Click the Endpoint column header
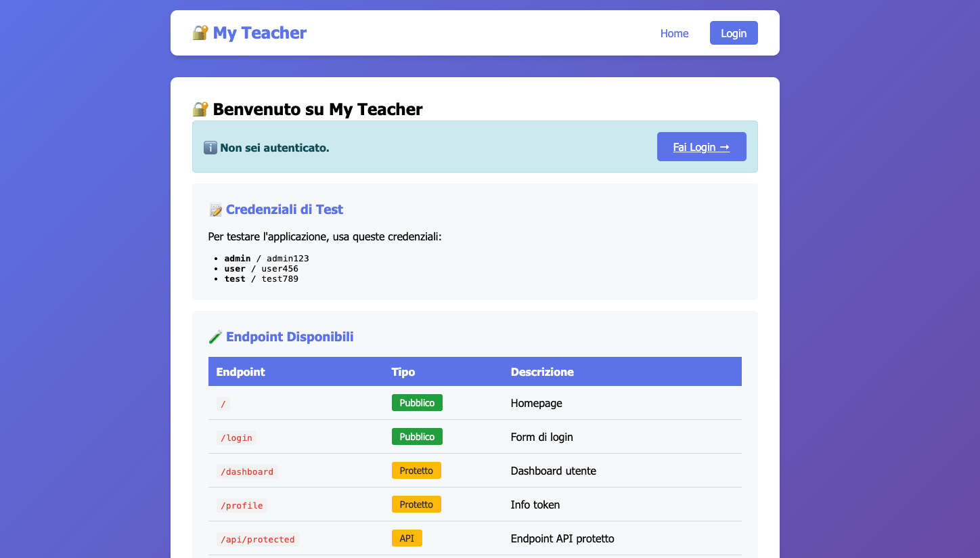The width and height of the screenshot is (980, 558). click(x=240, y=372)
